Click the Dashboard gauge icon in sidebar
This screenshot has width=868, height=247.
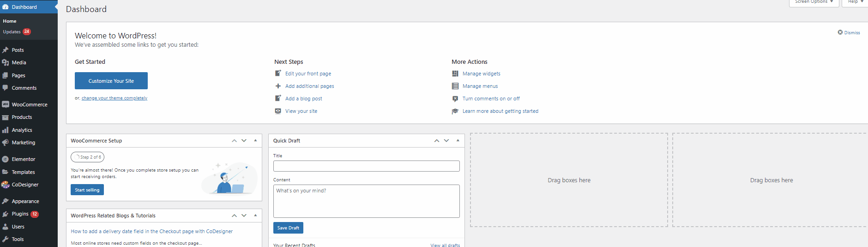coord(6,7)
